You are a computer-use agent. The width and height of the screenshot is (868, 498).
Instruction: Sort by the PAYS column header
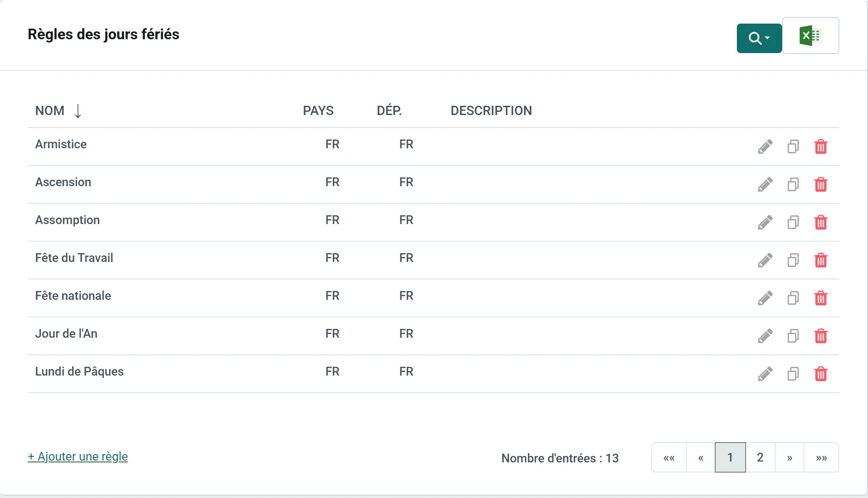click(318, 111)
